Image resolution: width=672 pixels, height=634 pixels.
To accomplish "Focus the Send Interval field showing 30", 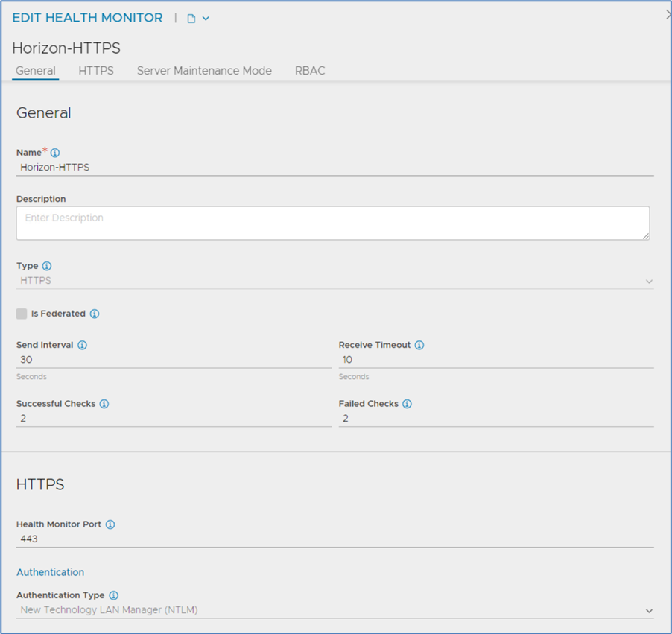I will [174, 360].
